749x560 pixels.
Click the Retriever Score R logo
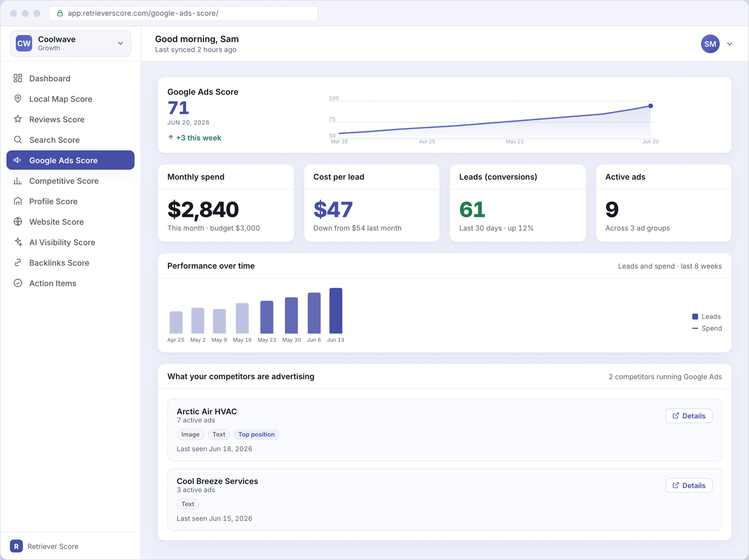[x=16, y=546]
